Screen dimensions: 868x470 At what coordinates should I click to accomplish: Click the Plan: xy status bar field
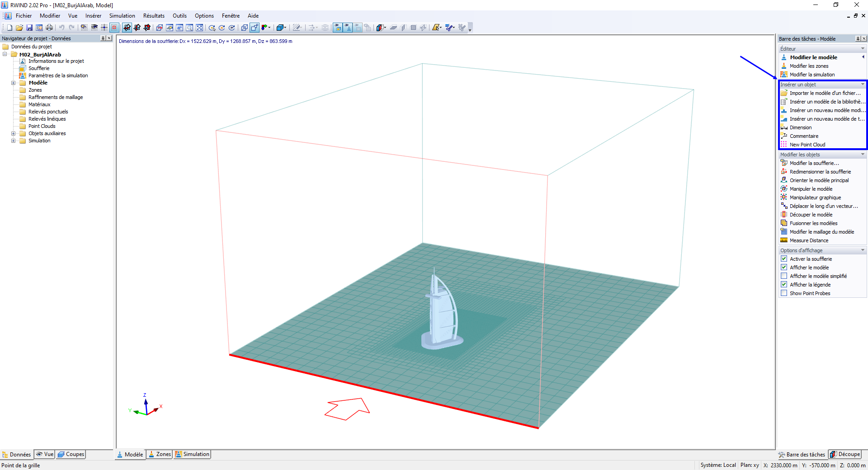pos(750,465)
